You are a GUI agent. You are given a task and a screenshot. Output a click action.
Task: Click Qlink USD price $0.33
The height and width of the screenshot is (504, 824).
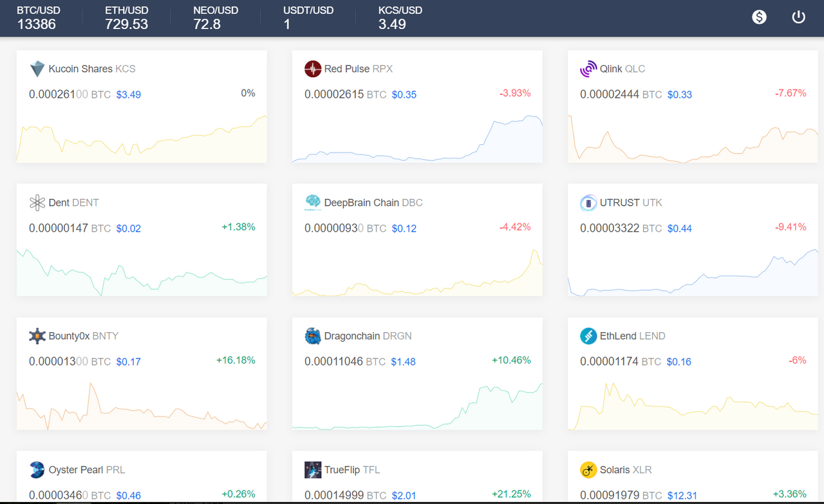coord(680,95)
